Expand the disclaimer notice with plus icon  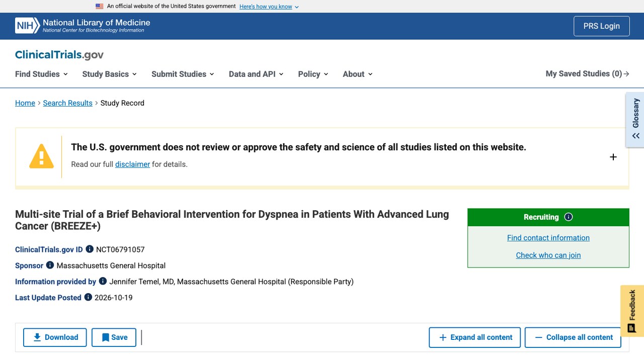click(613, 157)
